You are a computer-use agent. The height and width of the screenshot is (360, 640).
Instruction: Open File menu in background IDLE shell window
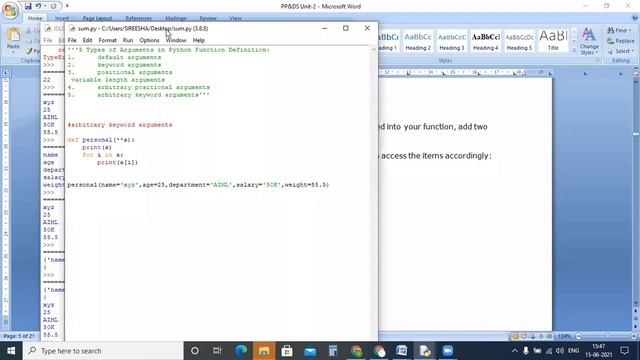(48, 40)
